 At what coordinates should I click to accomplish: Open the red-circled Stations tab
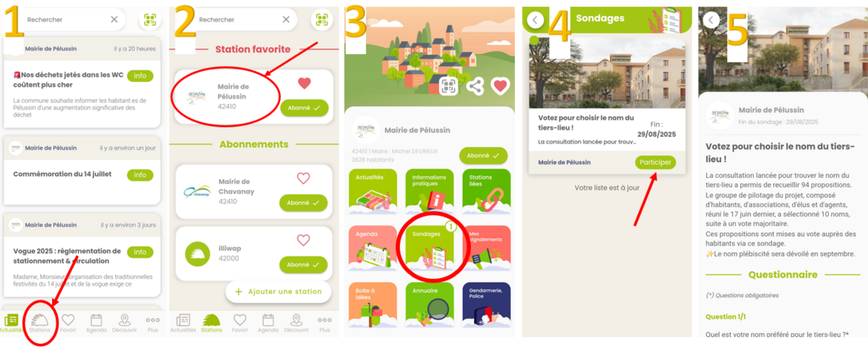point(40,322)
